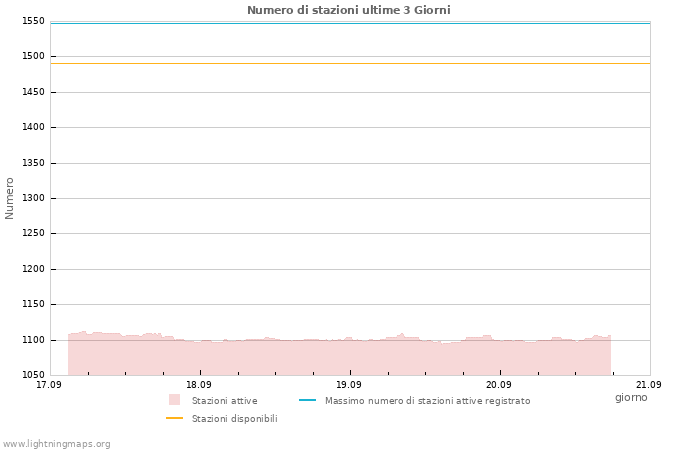700x450 pixels.
Task: Select the Stazioni attive legend label
Action: [225, 401]
